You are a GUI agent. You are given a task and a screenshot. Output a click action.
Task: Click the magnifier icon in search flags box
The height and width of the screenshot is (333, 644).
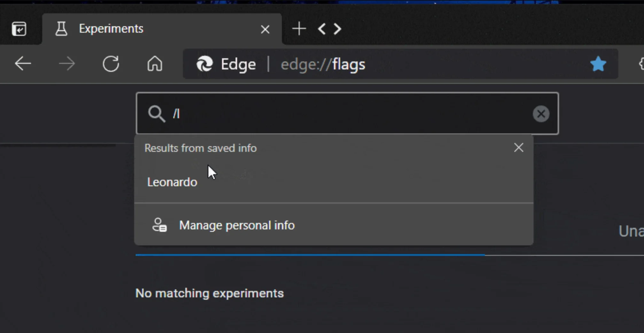coord(156,114)
